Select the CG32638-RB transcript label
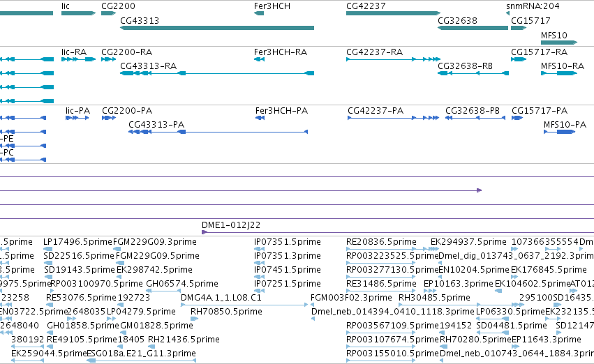The height and width of the screenshot is (364, 594). pyautogui.click(x=465, y=66)
